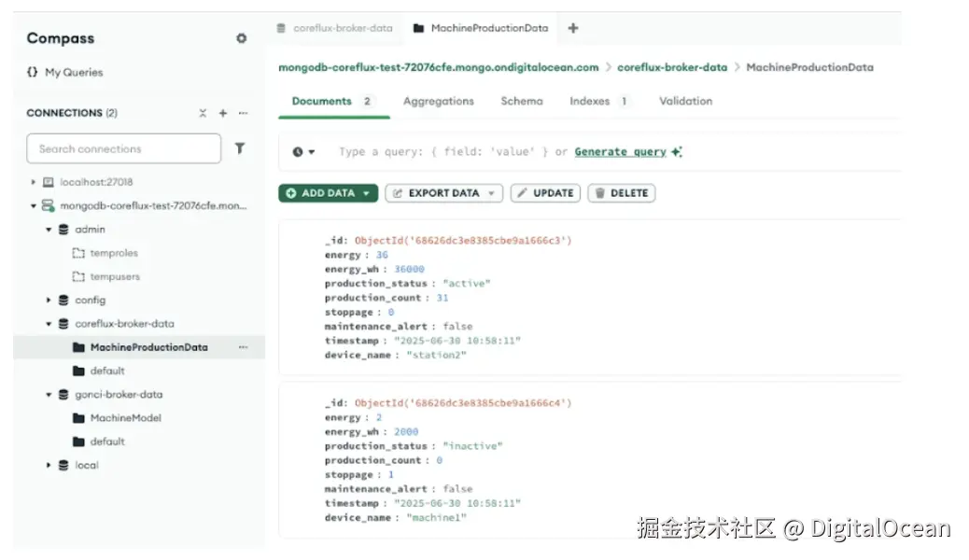The width and height of the screenshot is (969, 560).
Task: Open the Schema tab
Action: (522, 102)
